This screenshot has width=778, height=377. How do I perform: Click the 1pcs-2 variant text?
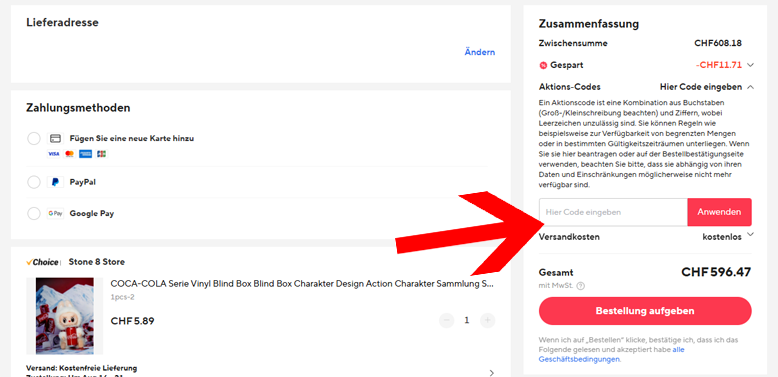[123, 297]
